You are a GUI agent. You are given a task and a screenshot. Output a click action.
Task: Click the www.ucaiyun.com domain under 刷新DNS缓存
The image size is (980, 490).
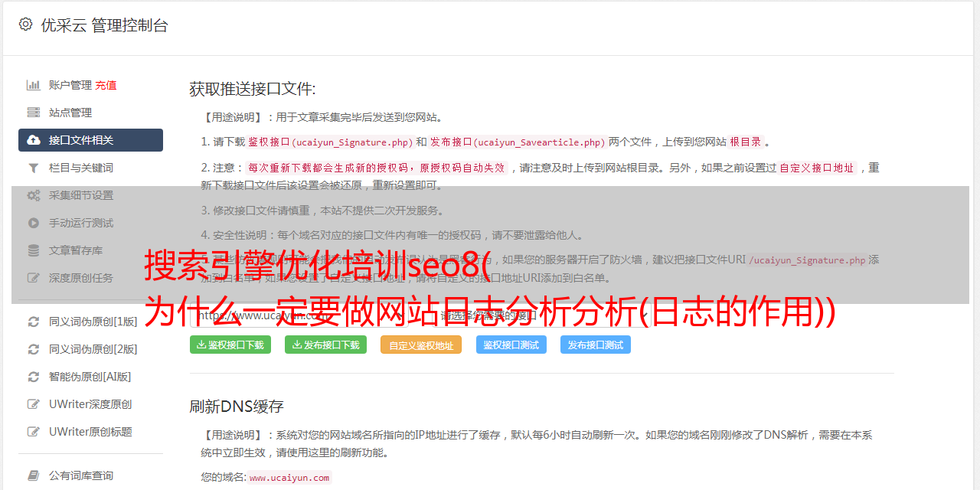pyautogui.click(x=289, y=477)
